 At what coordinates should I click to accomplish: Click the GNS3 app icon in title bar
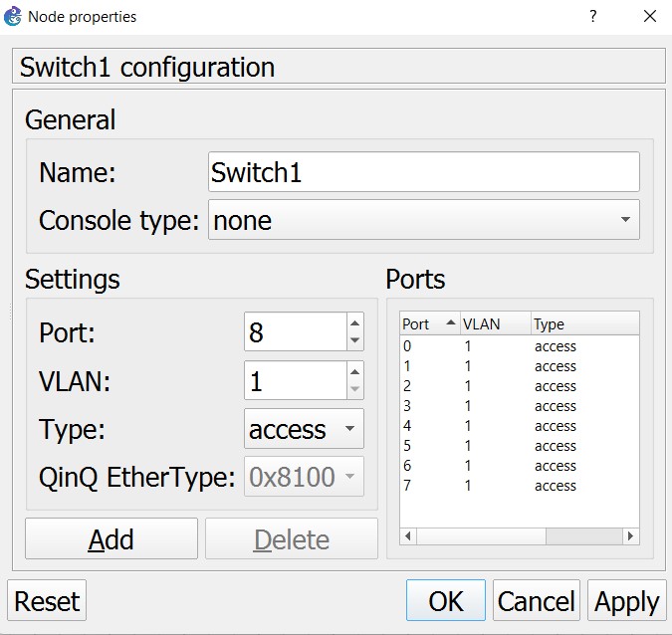click(x=13, y=17)
